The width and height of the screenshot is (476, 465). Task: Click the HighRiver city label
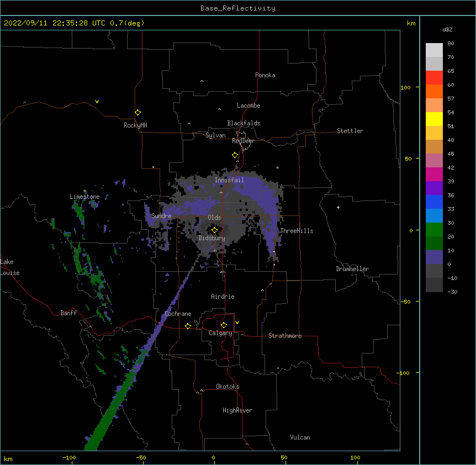(237, 410)
